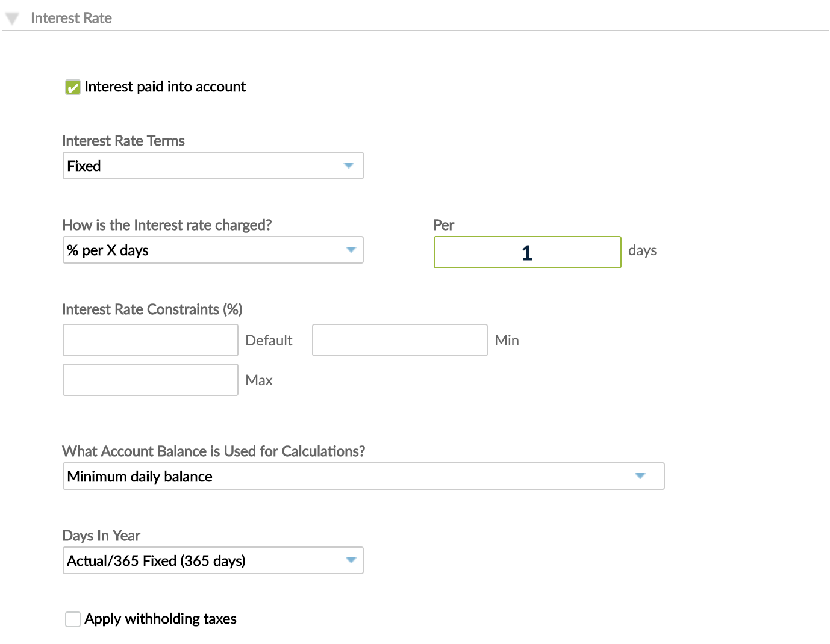Click the Fixed interest terms dropdown arrow
This screenshot has height=644, width=830.
[350, 166]
